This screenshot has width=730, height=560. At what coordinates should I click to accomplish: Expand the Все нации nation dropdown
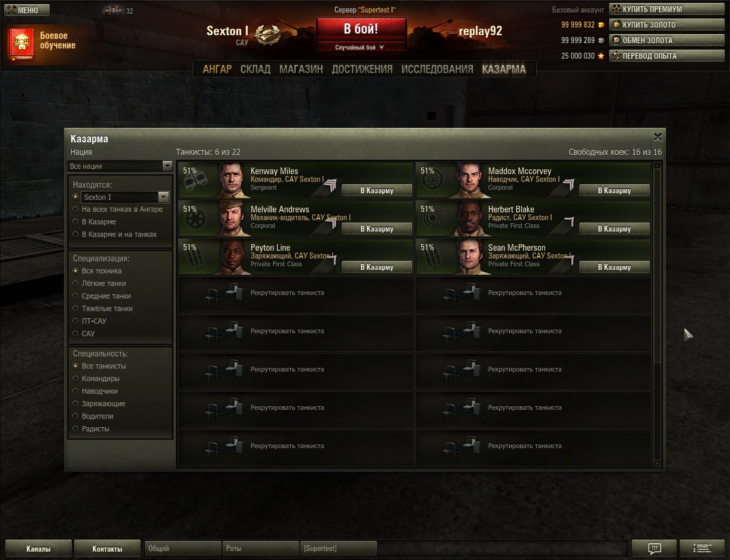[120, 166]
